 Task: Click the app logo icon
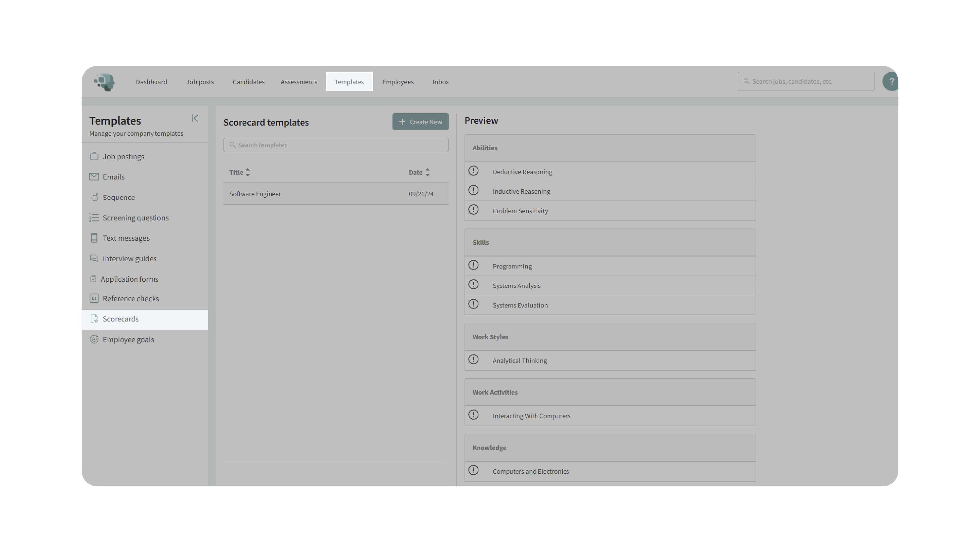(x=105, y=81)
